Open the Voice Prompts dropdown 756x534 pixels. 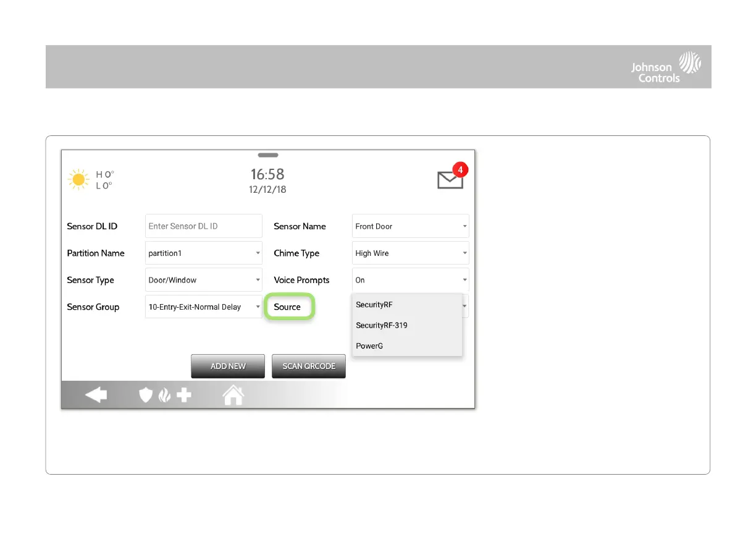point(411,280)
